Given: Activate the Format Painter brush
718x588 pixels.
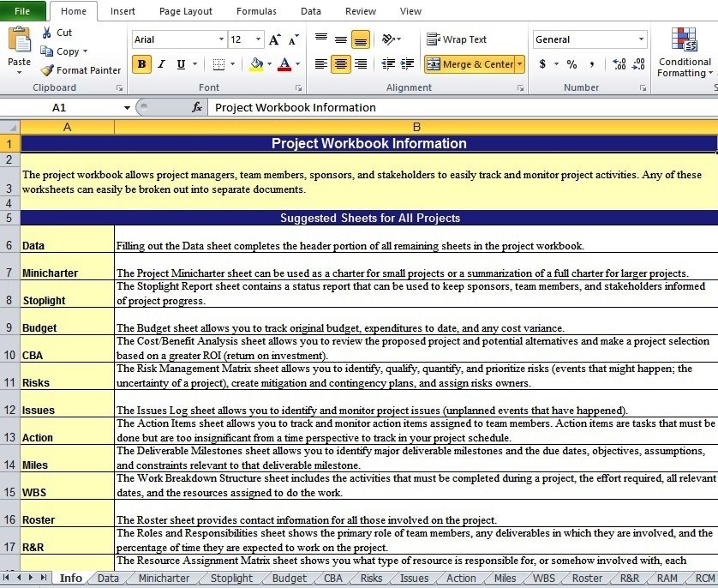Looking at the screenshot, I should pos(47,70).
